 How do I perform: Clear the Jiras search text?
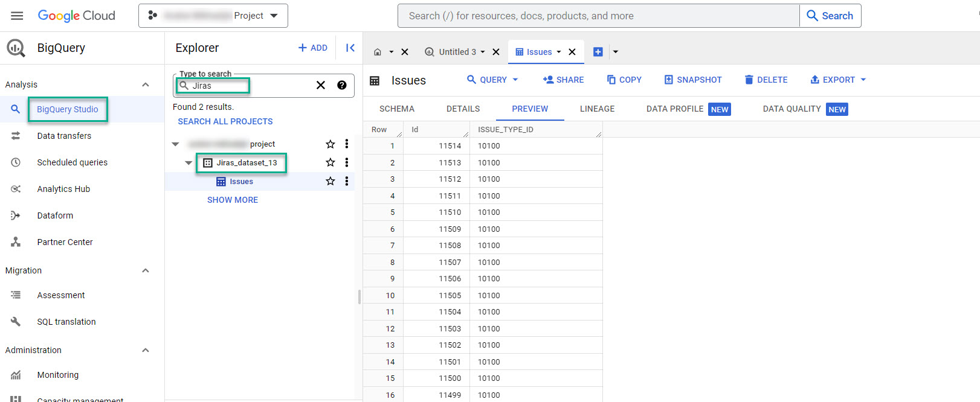click(321, 85)
